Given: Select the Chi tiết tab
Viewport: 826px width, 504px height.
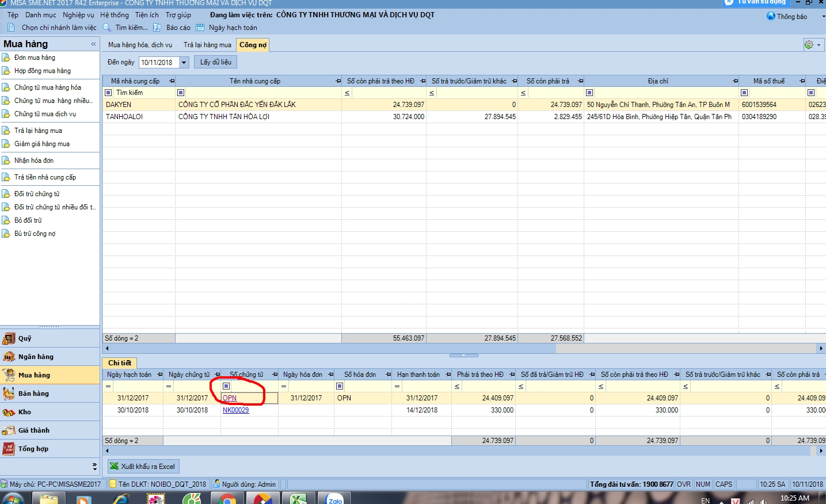Looking at the screenshot, I should 120,363.
